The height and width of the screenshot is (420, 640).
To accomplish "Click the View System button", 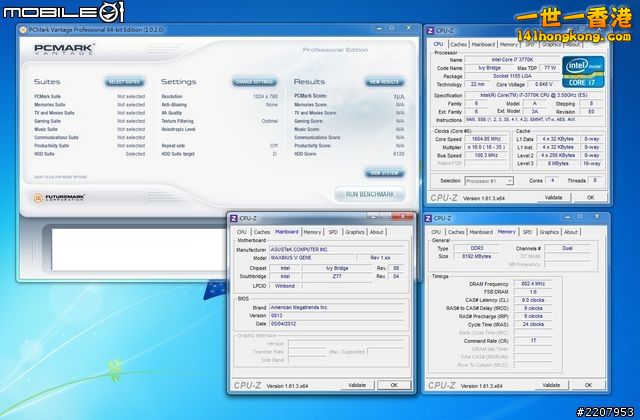I will click(383, 173).
